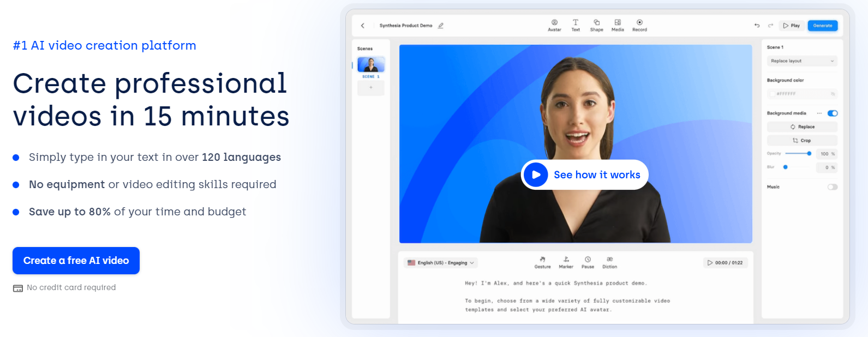Open the Media library icon
The image size is (868, 337).
pyautogui.click(x=618, y=23)
